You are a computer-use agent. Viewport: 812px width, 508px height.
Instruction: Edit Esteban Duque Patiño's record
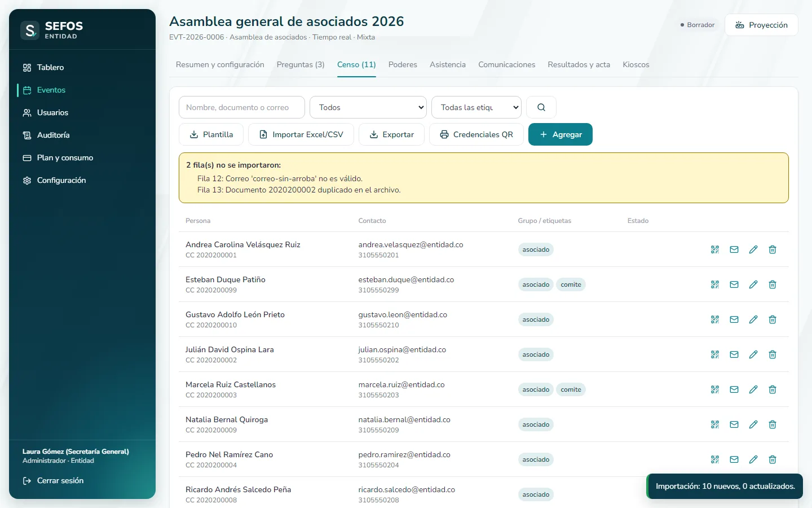753,284
